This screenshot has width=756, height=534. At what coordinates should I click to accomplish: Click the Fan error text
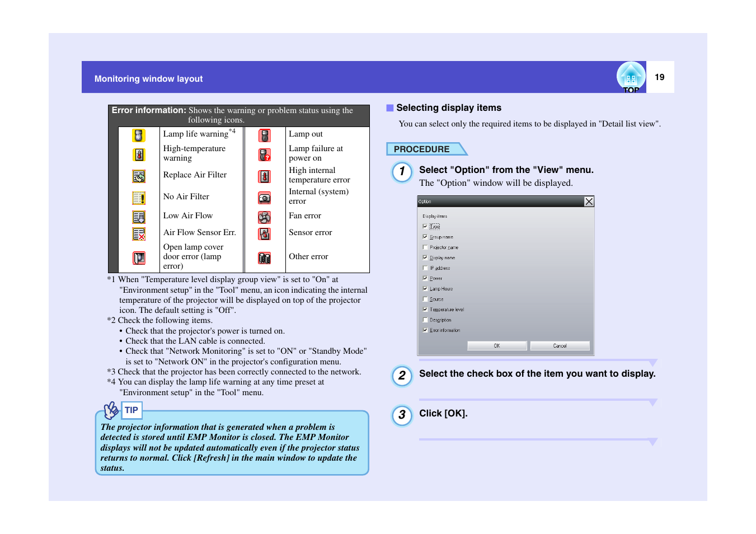pos(305,216)
